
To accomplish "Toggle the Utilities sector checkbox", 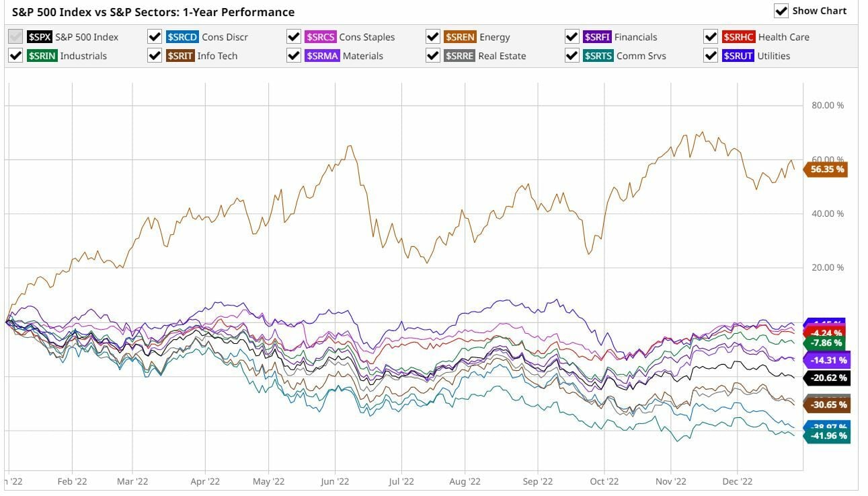I will coord(711,56).
